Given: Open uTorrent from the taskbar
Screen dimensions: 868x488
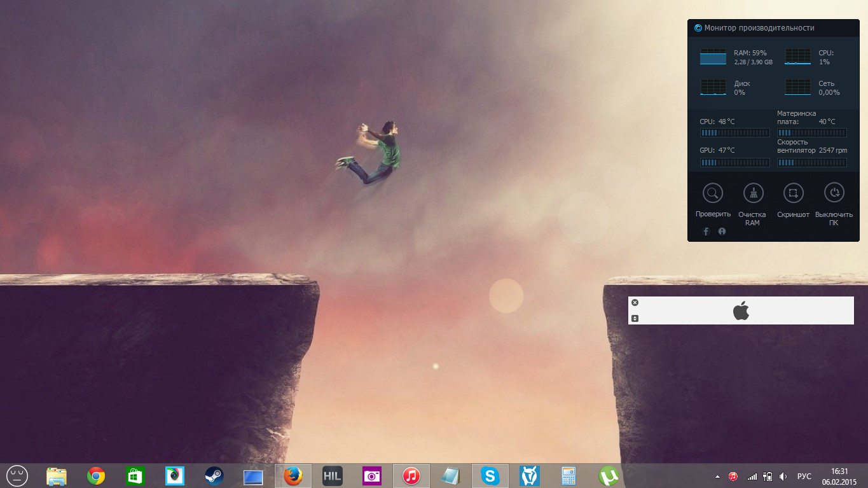Looking at the screenshot, I should [609, 476].
